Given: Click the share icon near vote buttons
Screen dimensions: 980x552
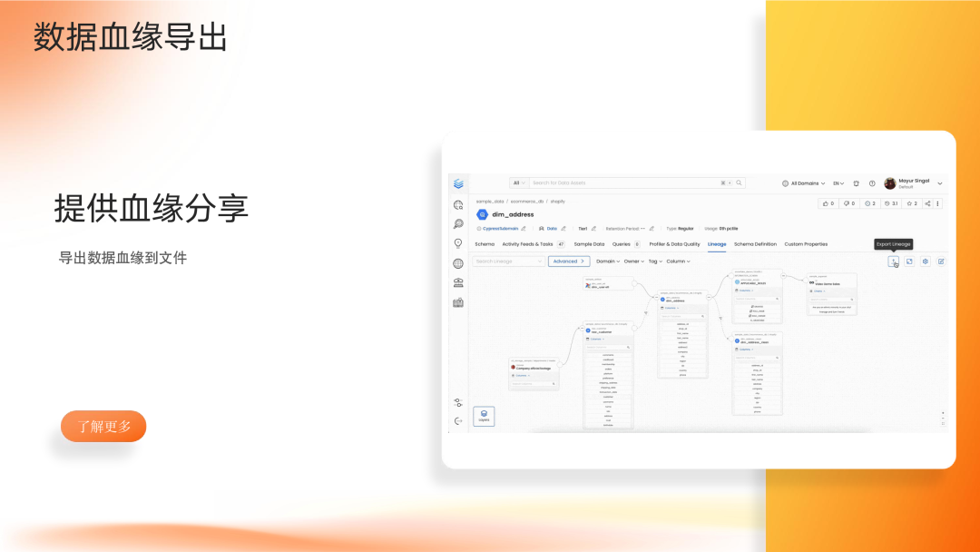Looking at the screenshot, I should 928,203.
